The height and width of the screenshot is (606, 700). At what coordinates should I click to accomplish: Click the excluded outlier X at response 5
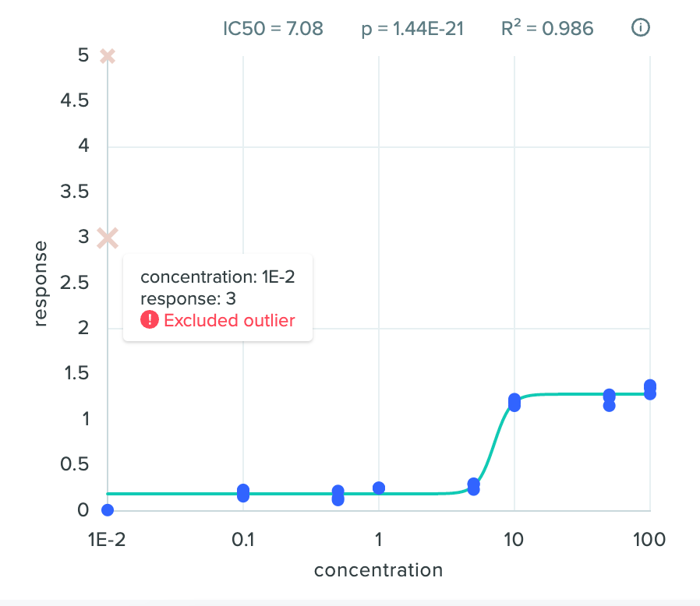[108, 56]
